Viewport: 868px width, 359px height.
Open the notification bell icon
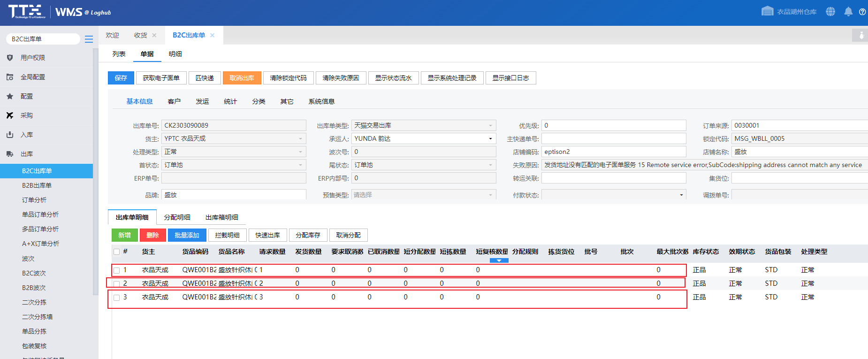848,12
